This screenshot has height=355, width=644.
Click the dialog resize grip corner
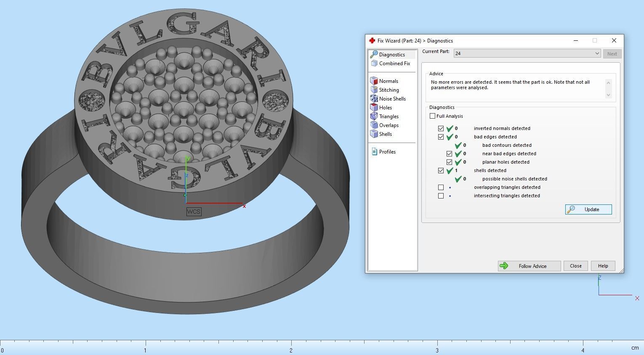621,270
